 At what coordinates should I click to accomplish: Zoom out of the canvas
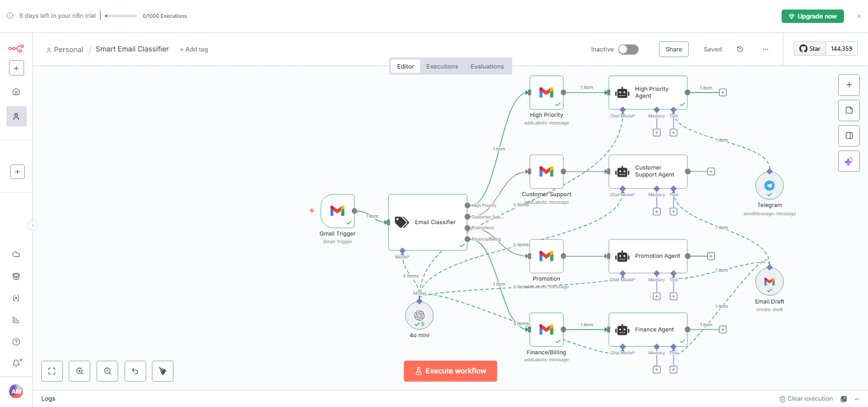pyautogui.click(x=107, y=371)
